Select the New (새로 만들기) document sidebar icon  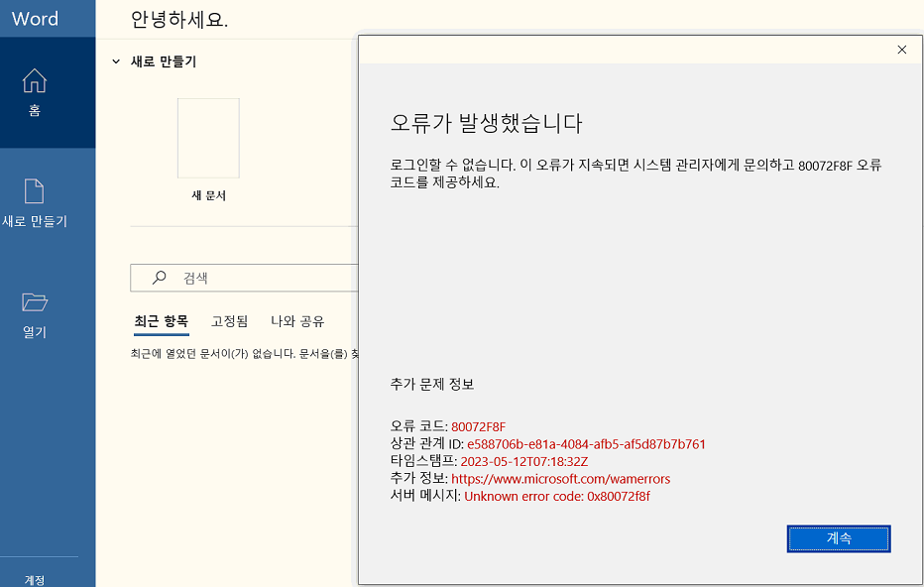pyautogui.click(x=34, y=191)
